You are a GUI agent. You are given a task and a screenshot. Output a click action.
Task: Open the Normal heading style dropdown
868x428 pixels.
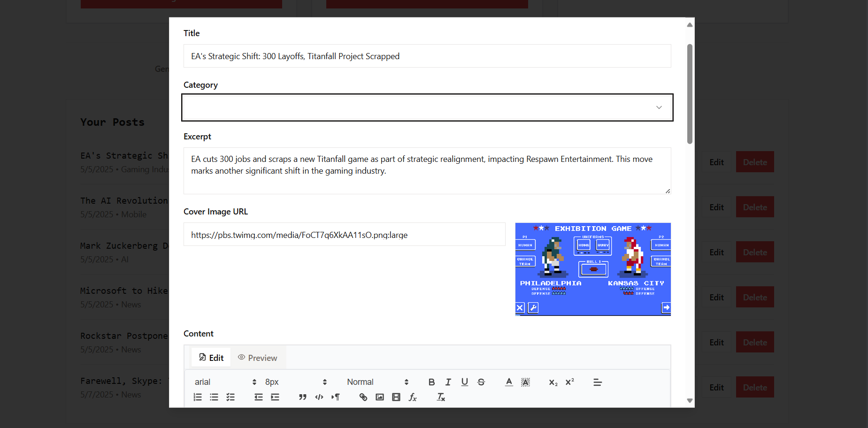[377, 382]
